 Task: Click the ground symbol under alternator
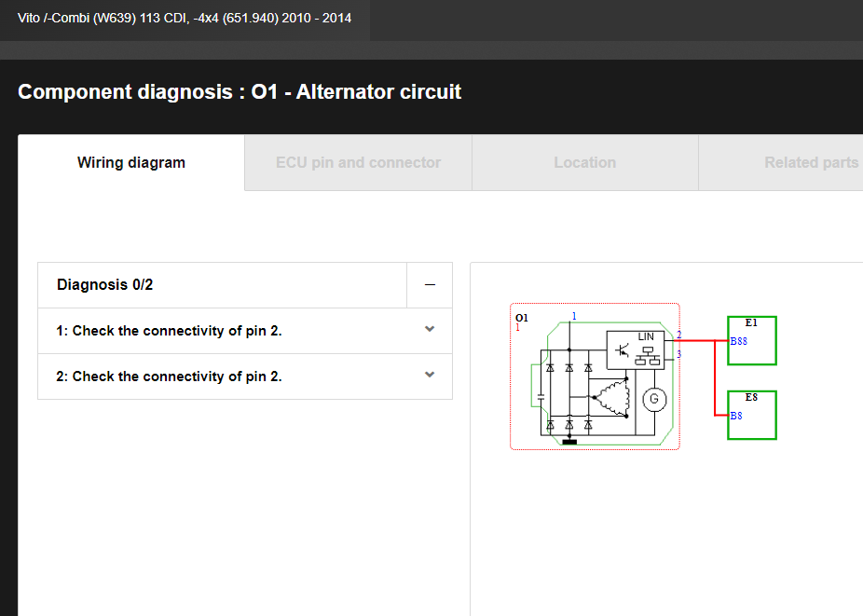569,441
